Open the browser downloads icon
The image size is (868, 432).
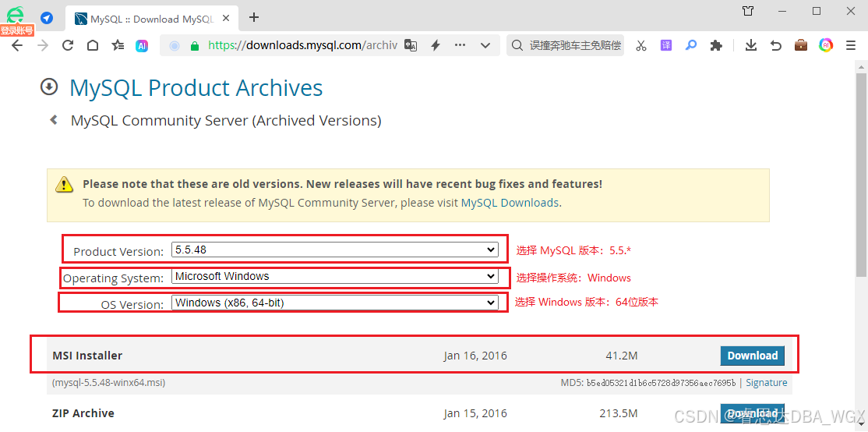tap(750, 45)
